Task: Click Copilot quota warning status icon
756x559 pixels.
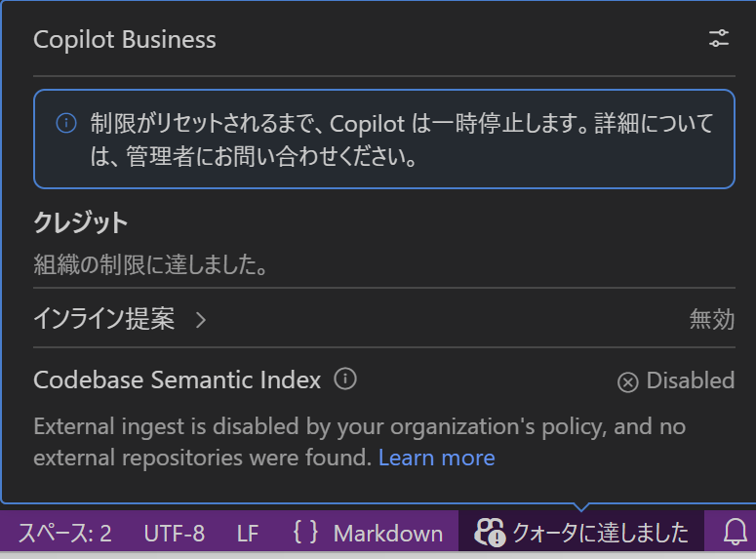Action: click(490, 533)
